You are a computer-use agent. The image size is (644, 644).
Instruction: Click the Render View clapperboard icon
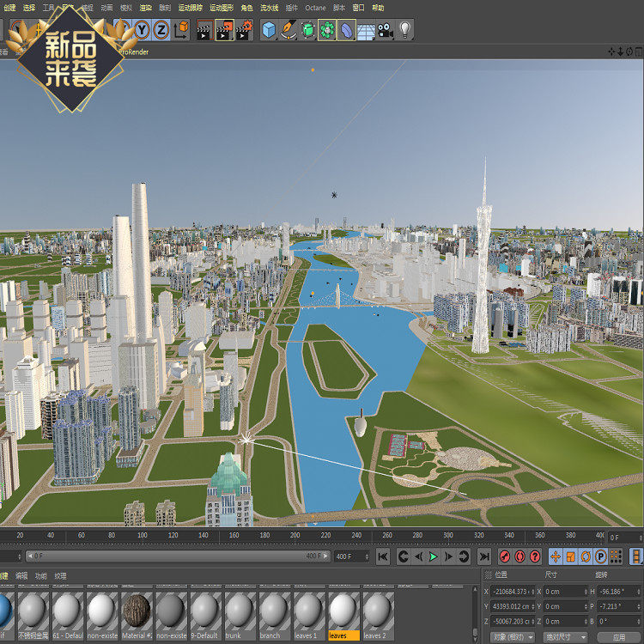(x=204, y=30)
